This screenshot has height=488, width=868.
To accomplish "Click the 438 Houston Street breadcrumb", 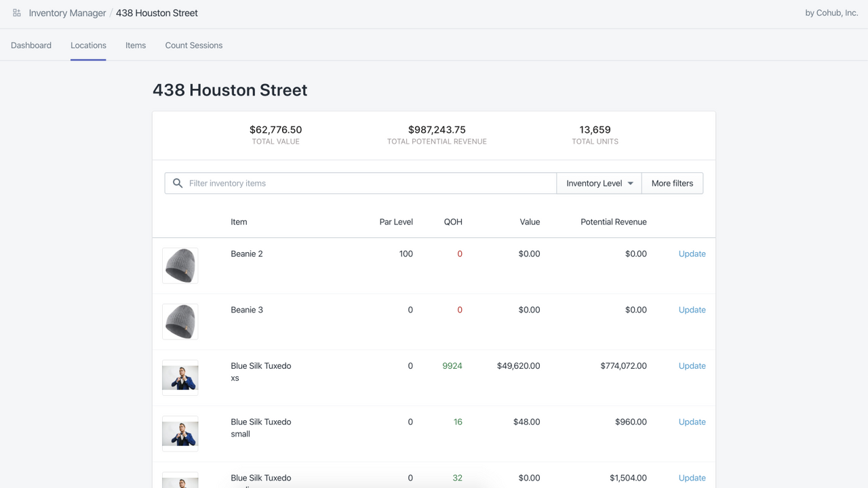I will [x=157, y=13].
